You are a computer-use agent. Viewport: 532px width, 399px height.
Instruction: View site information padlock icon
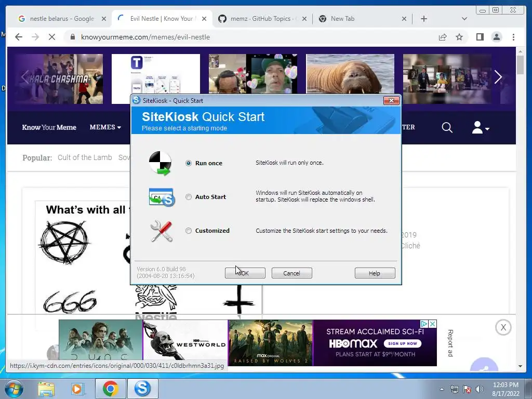click(73, 37)
